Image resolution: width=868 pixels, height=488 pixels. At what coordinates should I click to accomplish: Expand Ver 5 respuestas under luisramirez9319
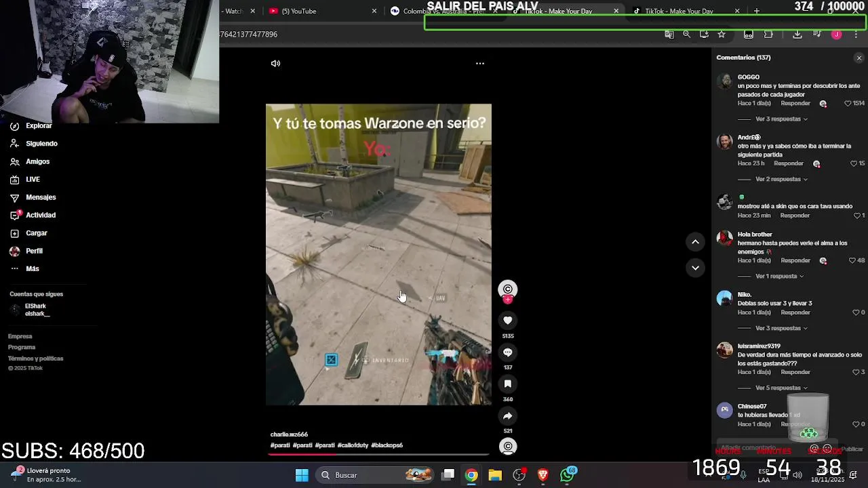pyautogui.click(x=781, y=388)
